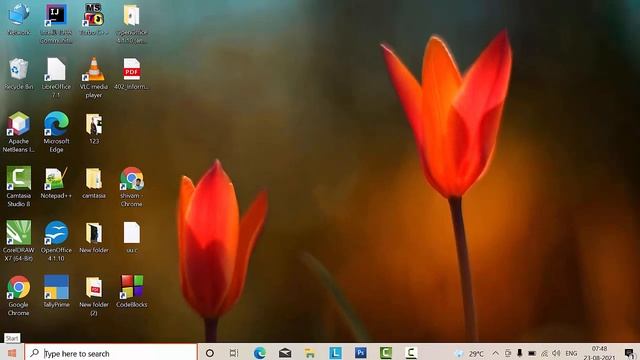Select the Network desktop icon
The width and height of the screenshot is (640, 360).
click(18, 20)
